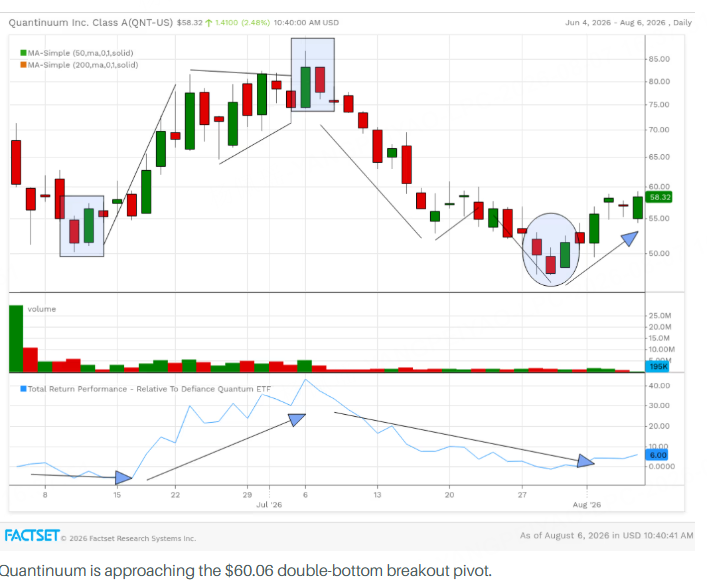
Task: Click the rightmost green candle near 58.32
Action: point(638,208)
